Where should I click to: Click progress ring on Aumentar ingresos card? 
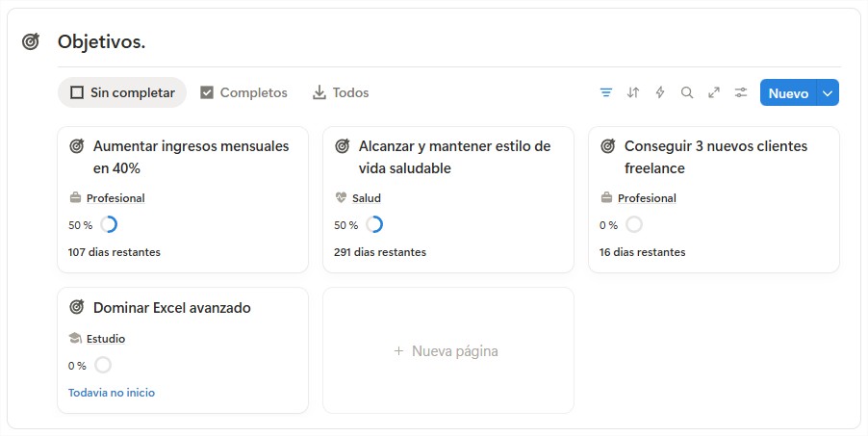tap(109, 225)
